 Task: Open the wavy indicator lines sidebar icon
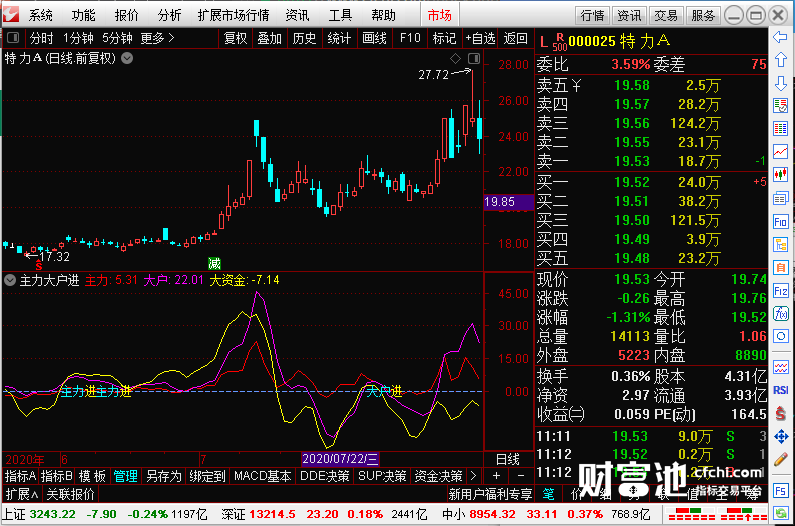780,367
